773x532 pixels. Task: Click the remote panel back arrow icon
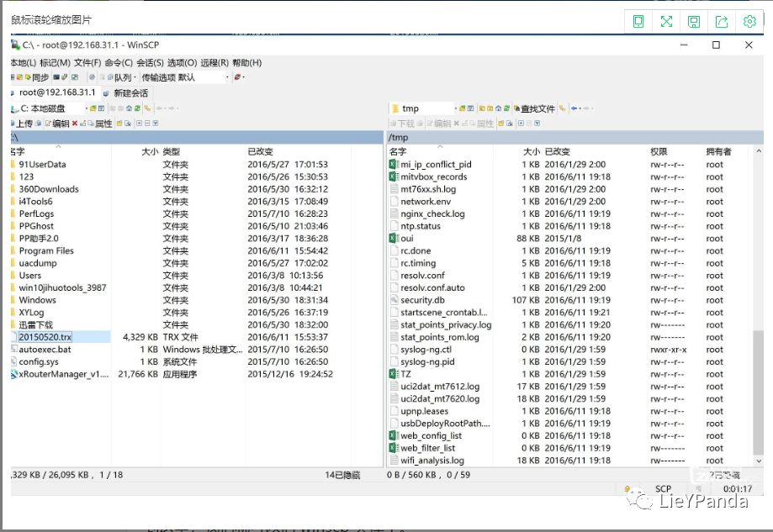(x=574, y=108)
